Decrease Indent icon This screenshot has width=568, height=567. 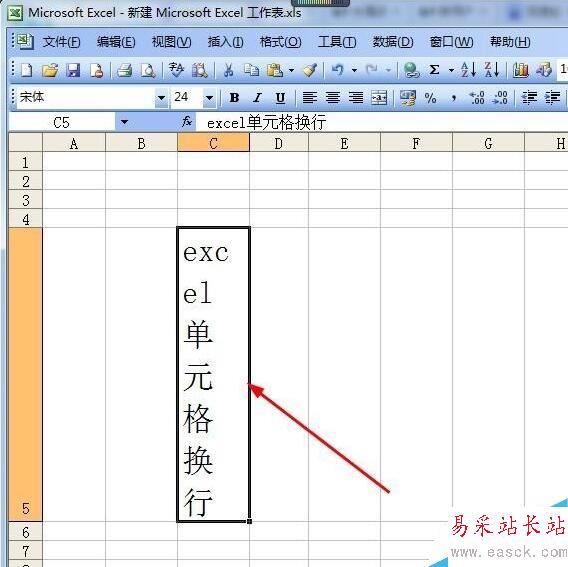(x=529, y=97)
